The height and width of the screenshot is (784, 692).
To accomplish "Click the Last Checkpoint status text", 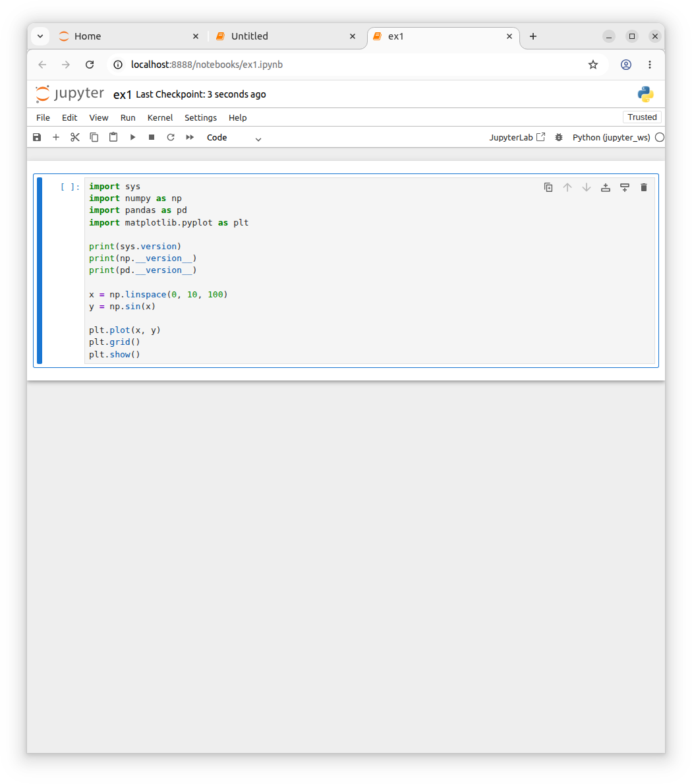I will (x=201, y=94).
